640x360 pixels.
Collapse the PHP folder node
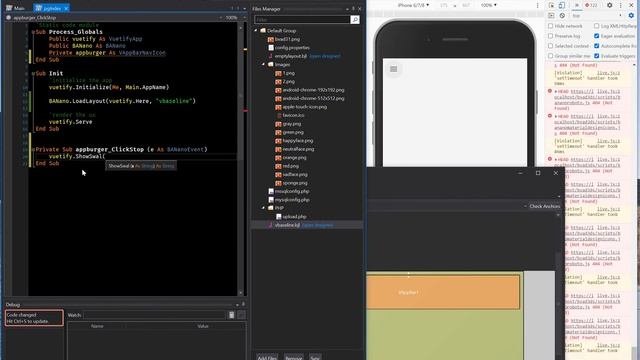tap(263, 208)
